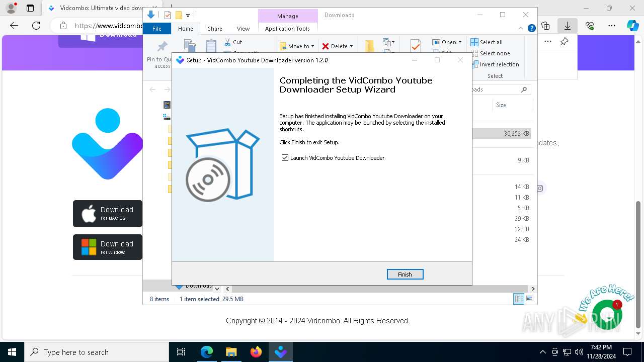Open the notification center icon
The height and width of the screenshot is (362, 644).
click(x=627, y=352)
